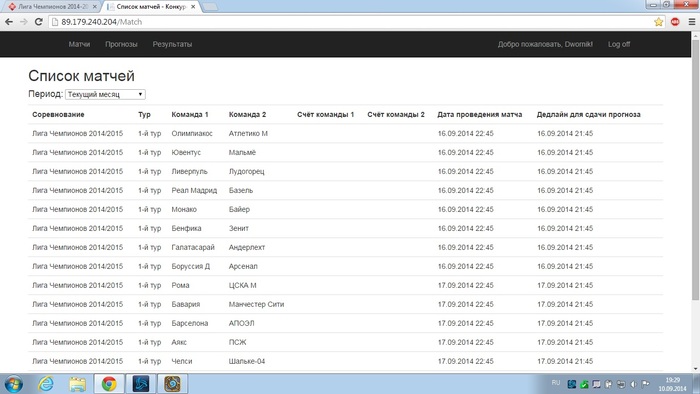Click the Команда 2 column header

click(x=247, y=115)
